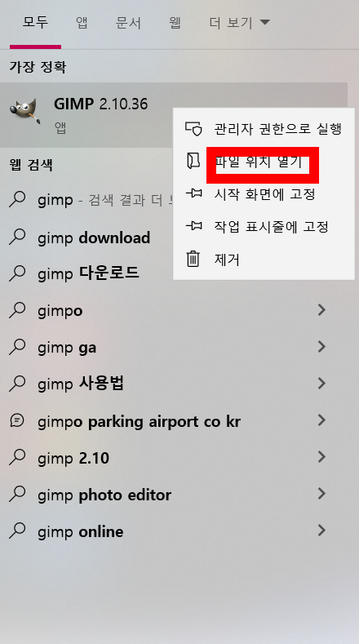The height and width of the screenshot is (644, 359).
Task: Select gimpo parking airport co kr suggestion
Action: point(173,421)
